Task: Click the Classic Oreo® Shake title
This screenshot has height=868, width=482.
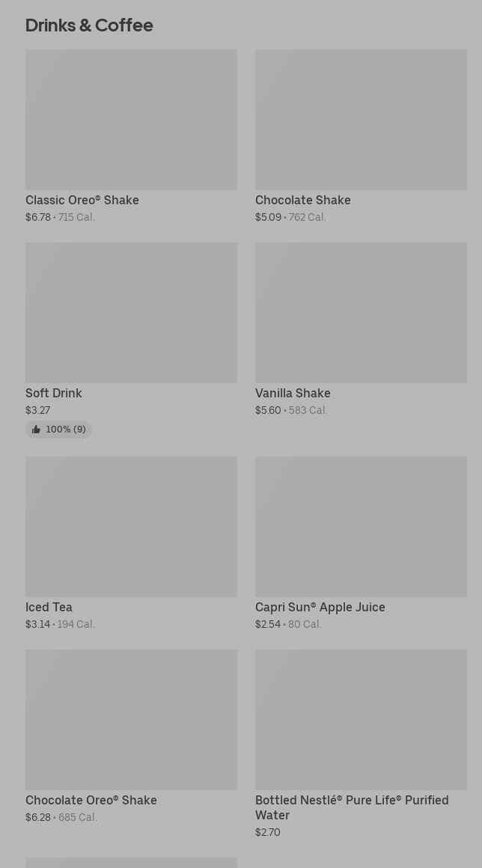Action: (x=82, y=201)
